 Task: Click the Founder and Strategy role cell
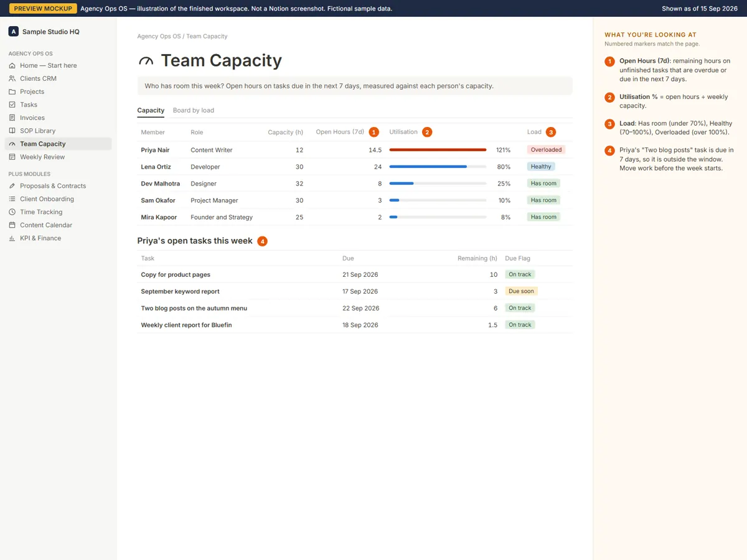(x=222, y=217)
